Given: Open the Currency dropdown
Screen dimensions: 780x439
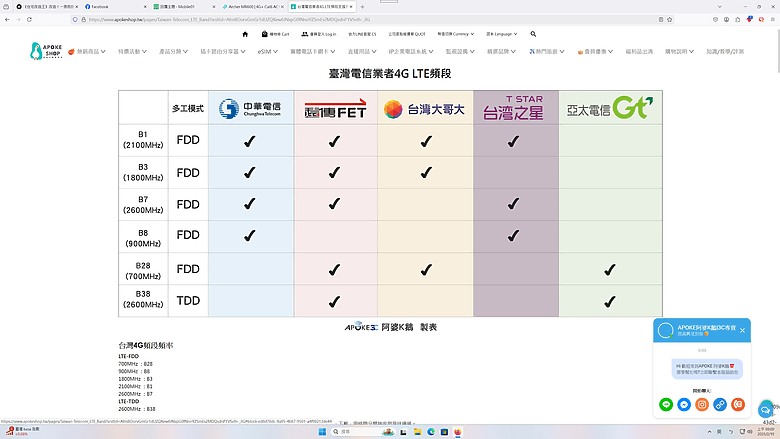Looking at the screenshot, I should (456, 34).
